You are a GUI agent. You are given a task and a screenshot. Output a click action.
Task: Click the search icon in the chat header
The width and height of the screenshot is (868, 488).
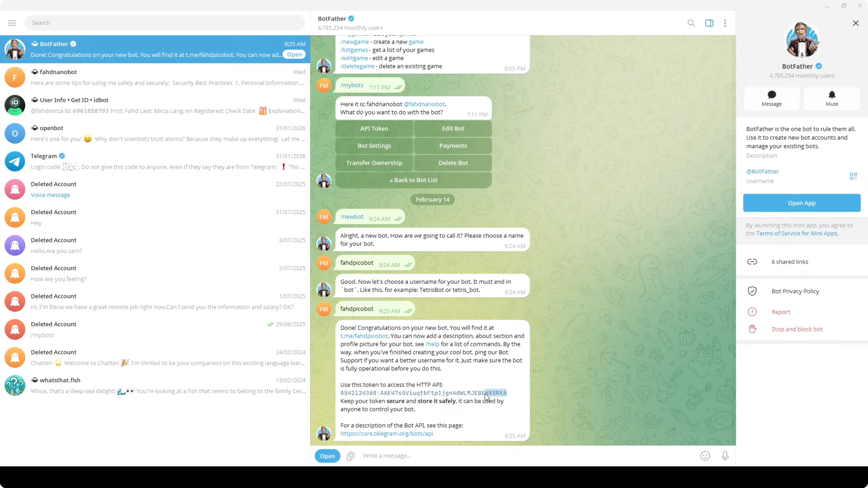click(691, 23)
